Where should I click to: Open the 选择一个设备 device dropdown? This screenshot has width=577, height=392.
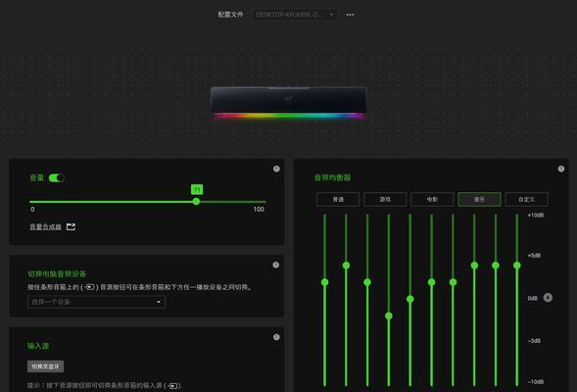(x=96, y=302)
